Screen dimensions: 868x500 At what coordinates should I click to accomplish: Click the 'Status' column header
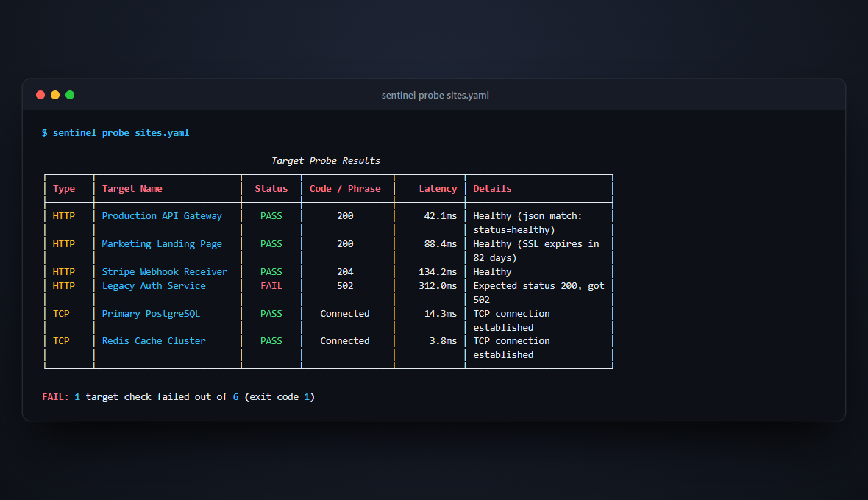coord(271,189)
